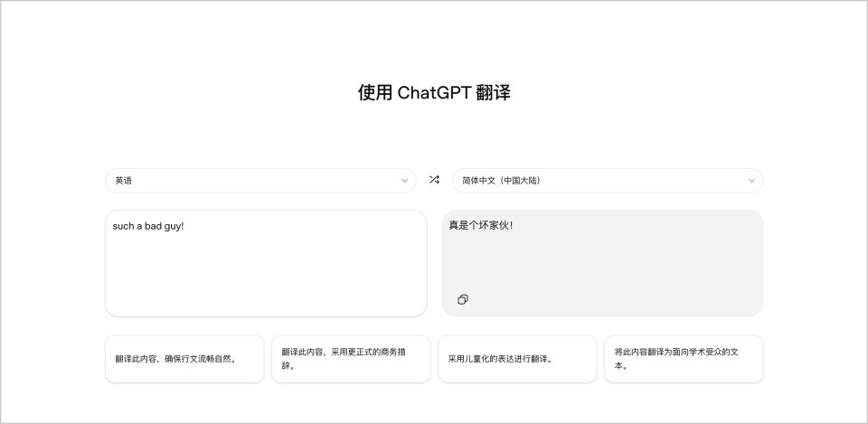This screenshot has width=868, height=424.
Task: Click the translated output 真是个坏家伙！
Action: click(x=481, y=225)
